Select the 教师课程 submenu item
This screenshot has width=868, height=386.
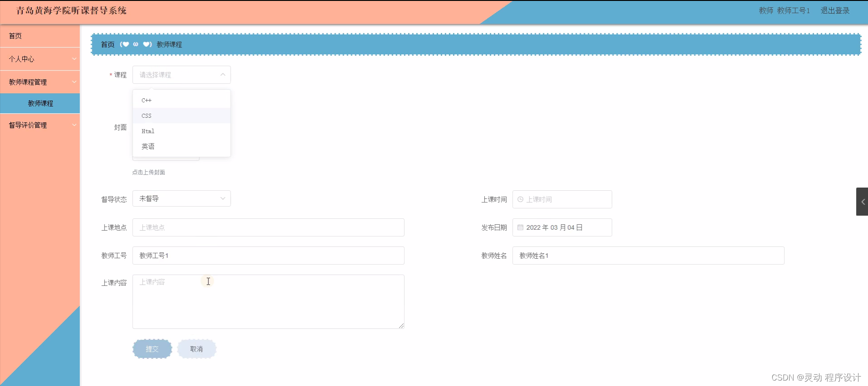[x=40, y=103]
